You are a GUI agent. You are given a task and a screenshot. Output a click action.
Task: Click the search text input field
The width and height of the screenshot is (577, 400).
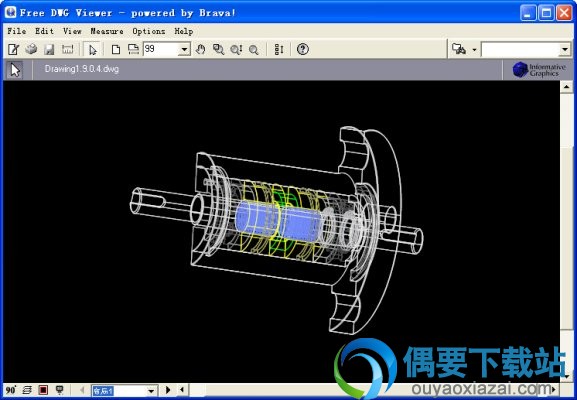coord(520,49)
